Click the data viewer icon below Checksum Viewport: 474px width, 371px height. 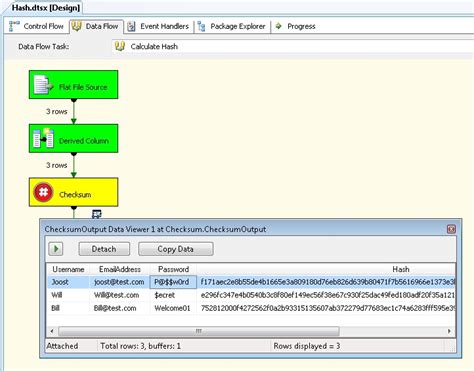coord(97,214)
